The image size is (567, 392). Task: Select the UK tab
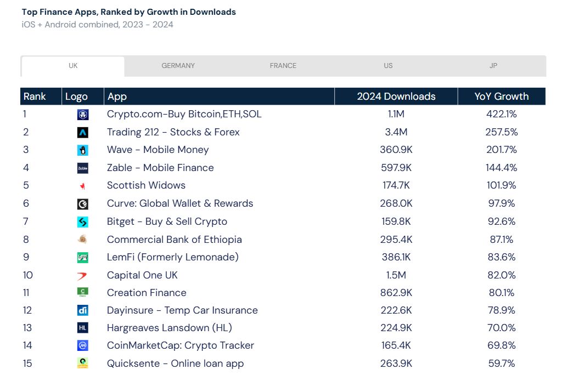(73, 66)
